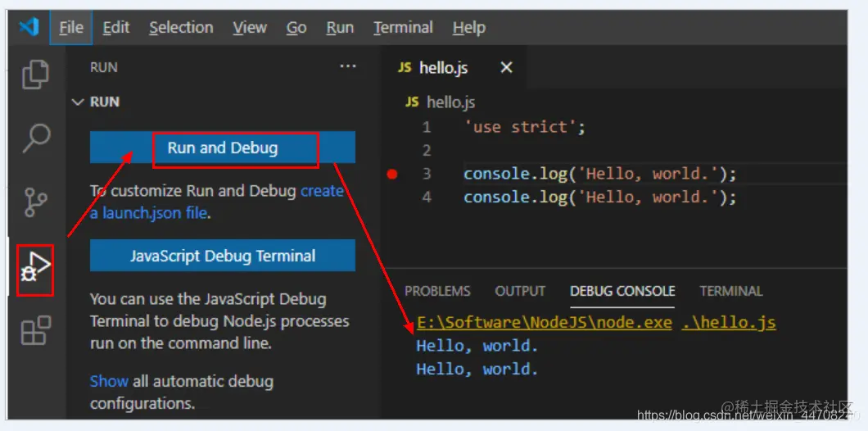868x431 pixels.
Task: Switch to the OUTPUT panel tab
Action: [x=520, y=291]
